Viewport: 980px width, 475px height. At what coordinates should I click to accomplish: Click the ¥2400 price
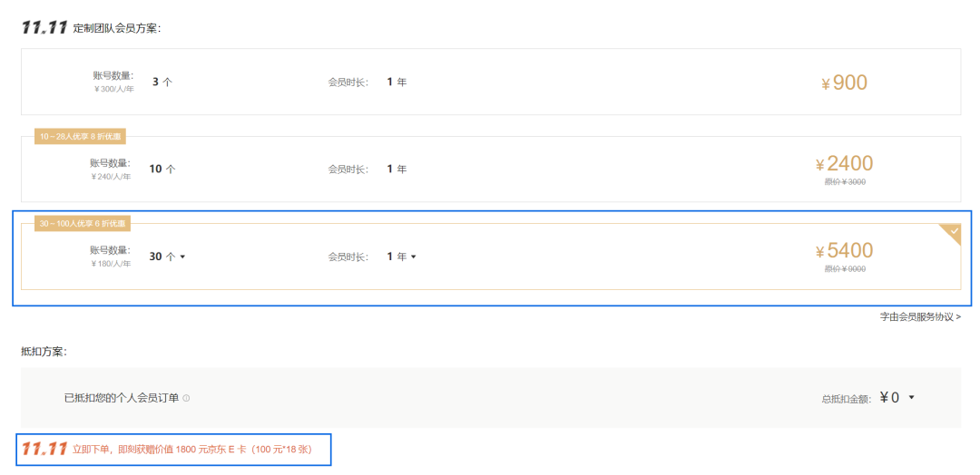point(845,164)
